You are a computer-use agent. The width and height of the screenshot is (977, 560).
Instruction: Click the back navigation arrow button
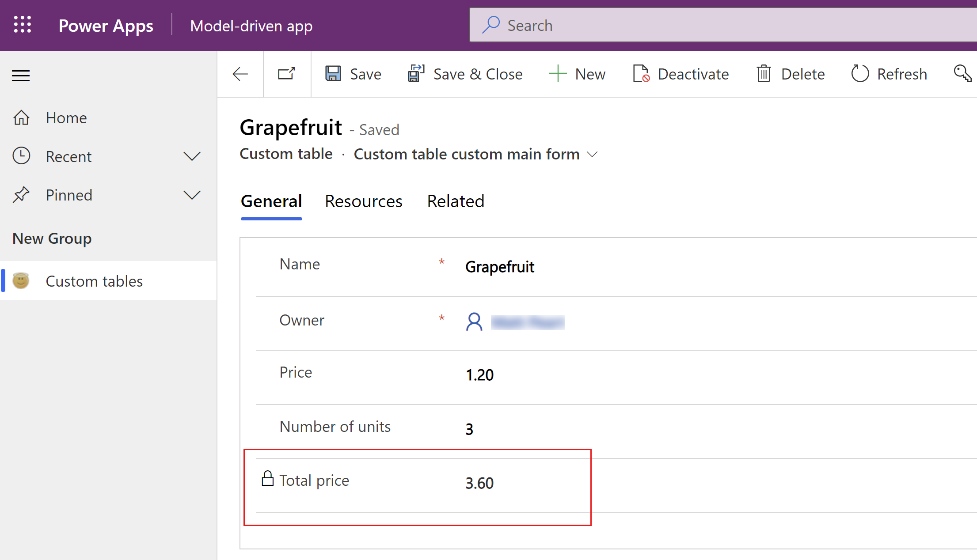pyautogui.click(x=240, y=74)
